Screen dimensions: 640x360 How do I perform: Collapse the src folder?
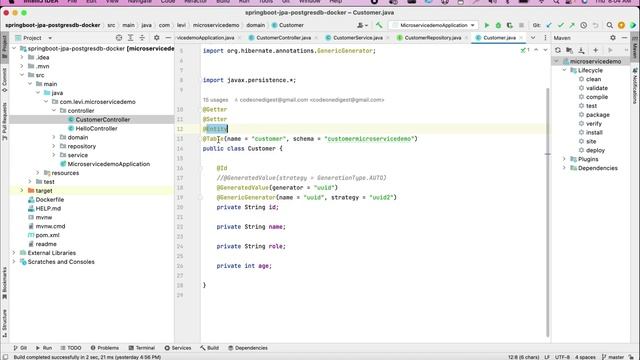point(22,75)
